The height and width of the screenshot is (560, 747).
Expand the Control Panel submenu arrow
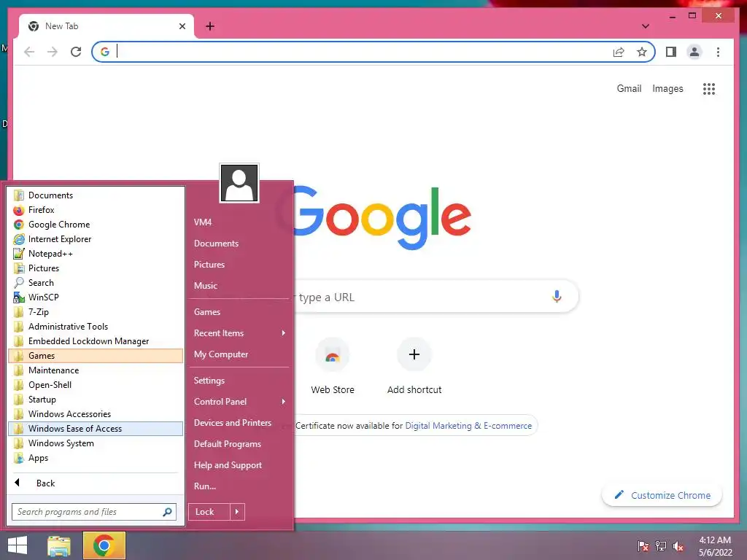coord(284,402)
